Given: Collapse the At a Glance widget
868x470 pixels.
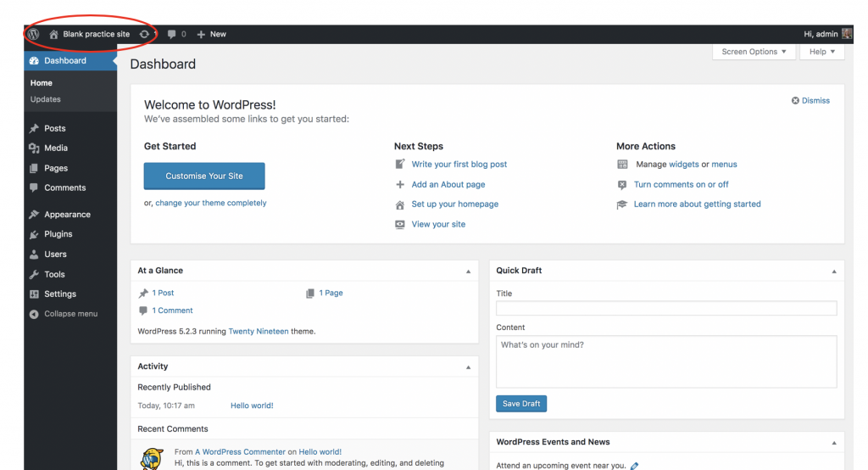Looking at the screenshot, I should [468, 271].
